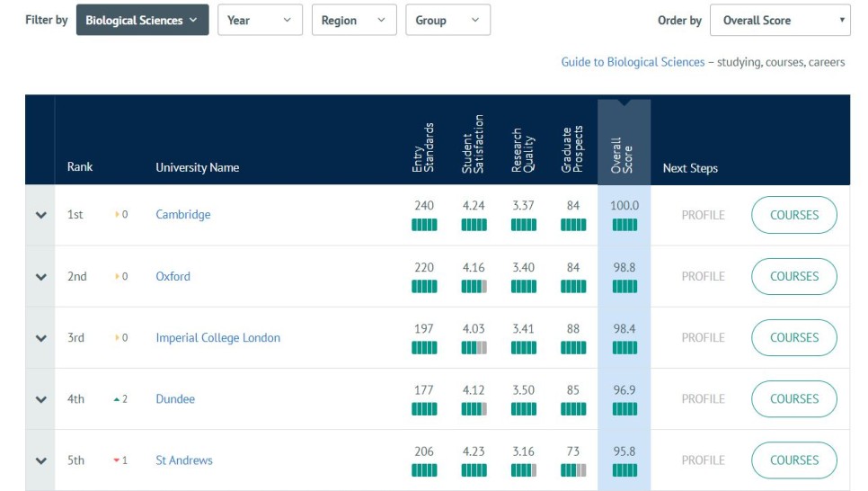Expand the Imperial College London row chevron
This screenshot has width=868, height=491.
(x=40, y=338)
